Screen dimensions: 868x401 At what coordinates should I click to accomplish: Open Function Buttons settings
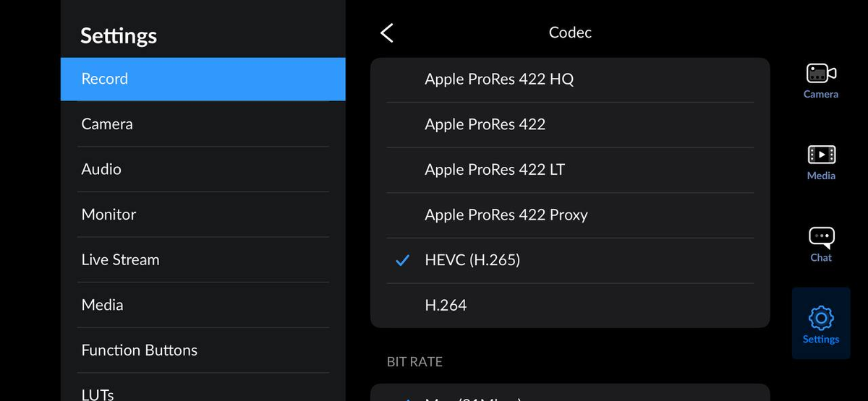[203, 350]
